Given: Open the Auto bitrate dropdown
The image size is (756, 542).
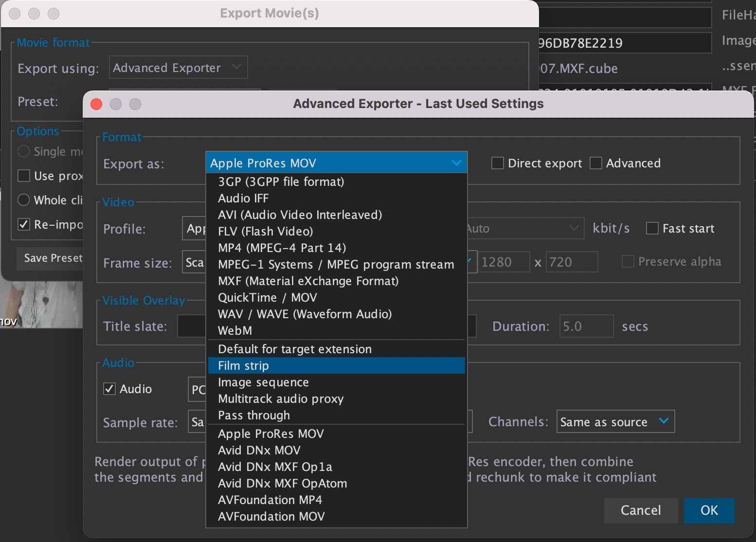Looking at the screenshot, I should (525, 228).
